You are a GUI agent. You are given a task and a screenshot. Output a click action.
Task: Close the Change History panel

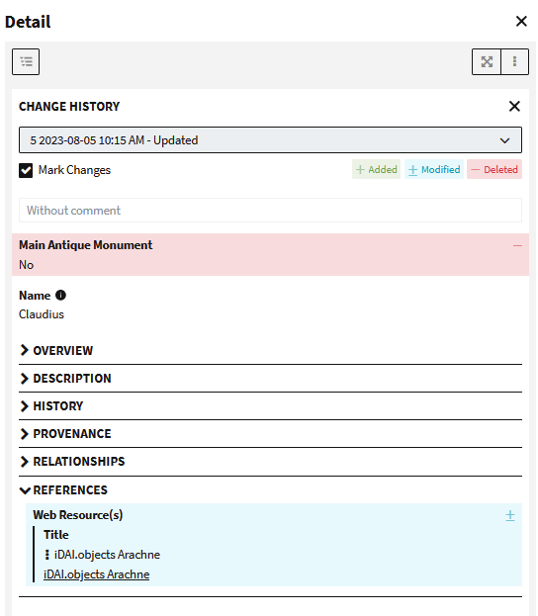(514, 106)
